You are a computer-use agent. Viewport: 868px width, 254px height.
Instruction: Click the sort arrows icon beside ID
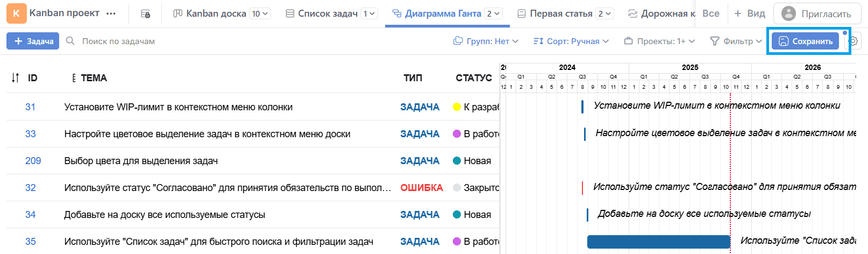16,78
